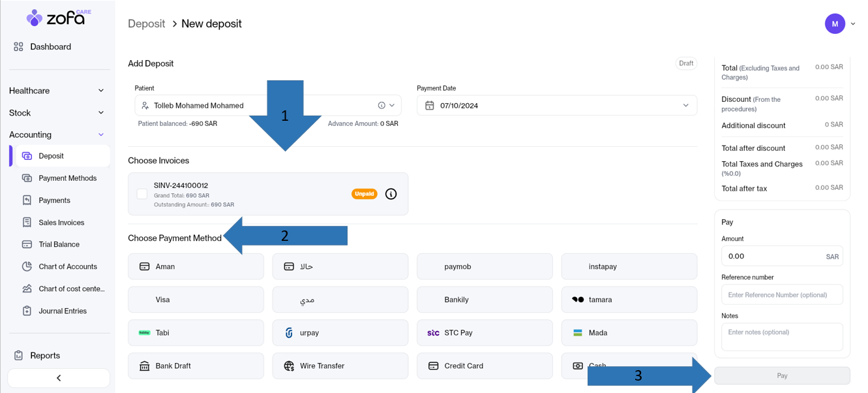Click the calendar icon in Payment Date

pyautogui.click(x=429, y=106)
